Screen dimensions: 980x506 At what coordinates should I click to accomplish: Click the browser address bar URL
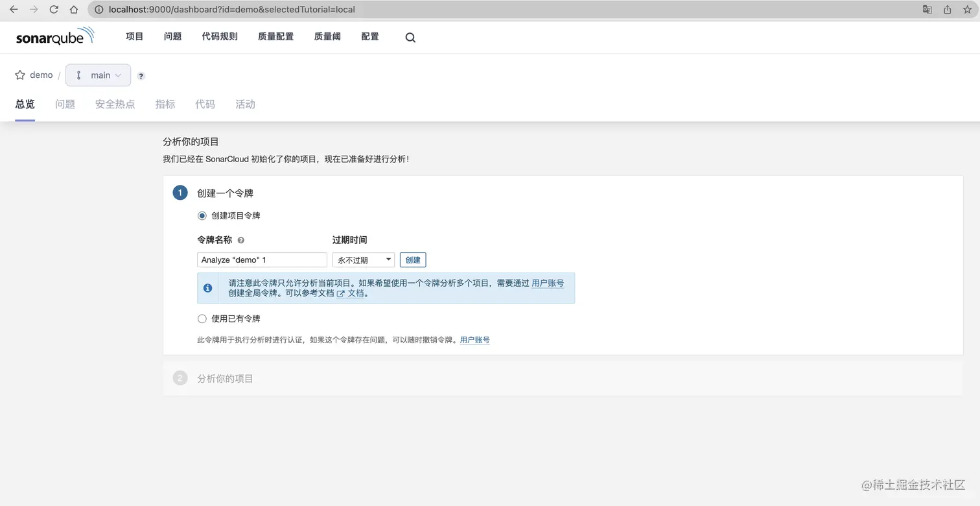232,10
